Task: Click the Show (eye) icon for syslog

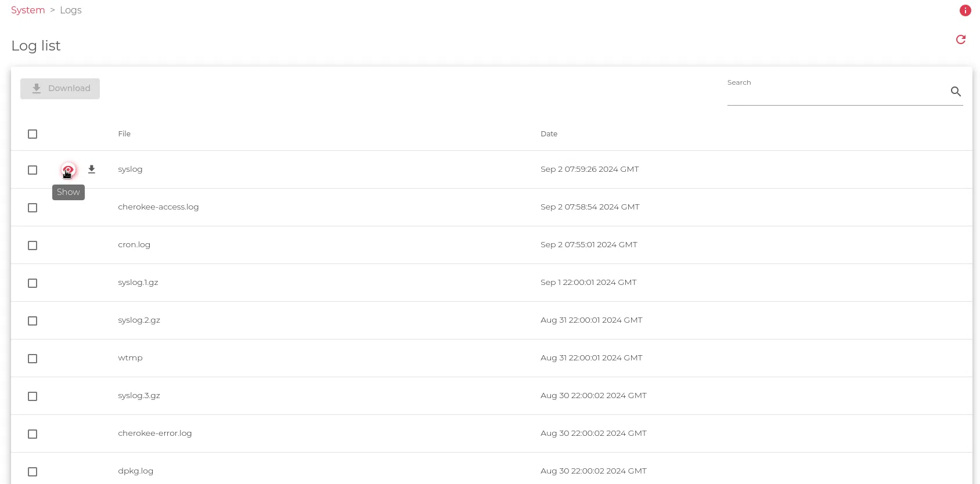Action: 69,170
